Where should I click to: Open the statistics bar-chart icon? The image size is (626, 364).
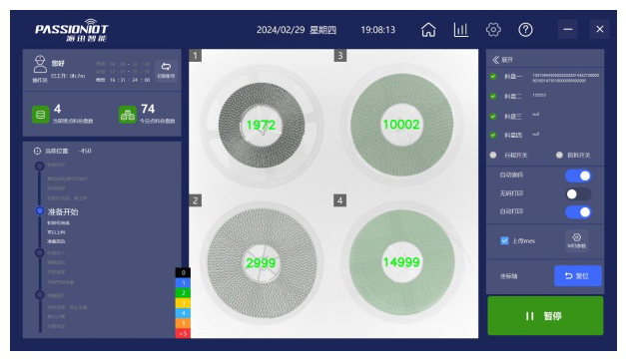click(460, 30)
